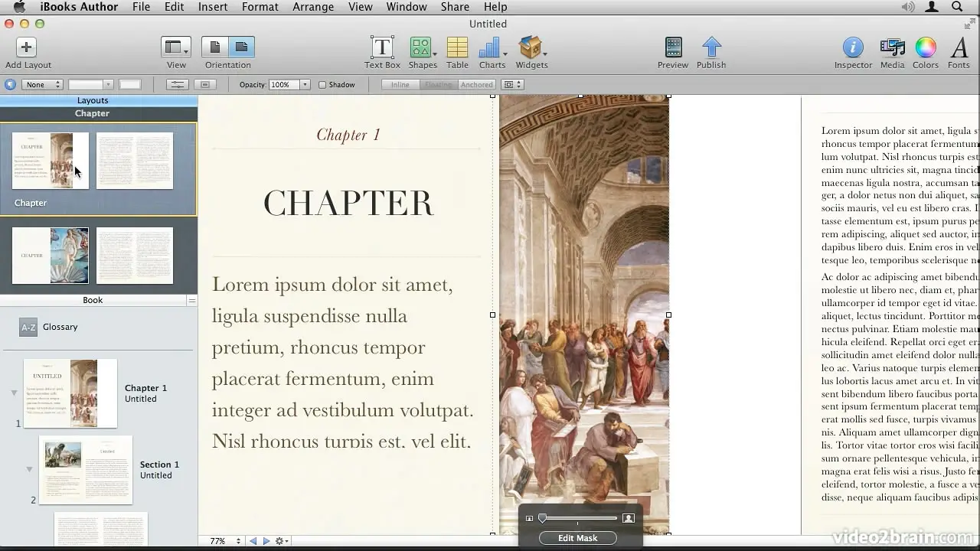Open the Window menu

click(x=407, y=7)
